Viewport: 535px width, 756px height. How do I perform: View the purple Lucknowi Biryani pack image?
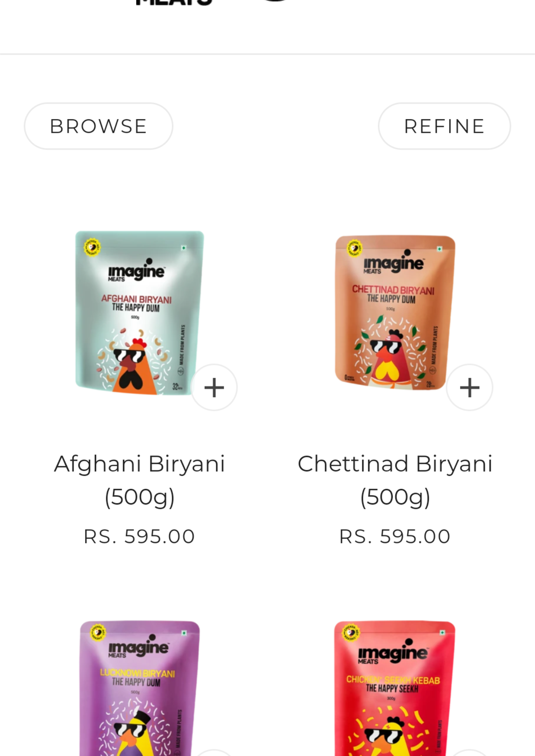140,688
